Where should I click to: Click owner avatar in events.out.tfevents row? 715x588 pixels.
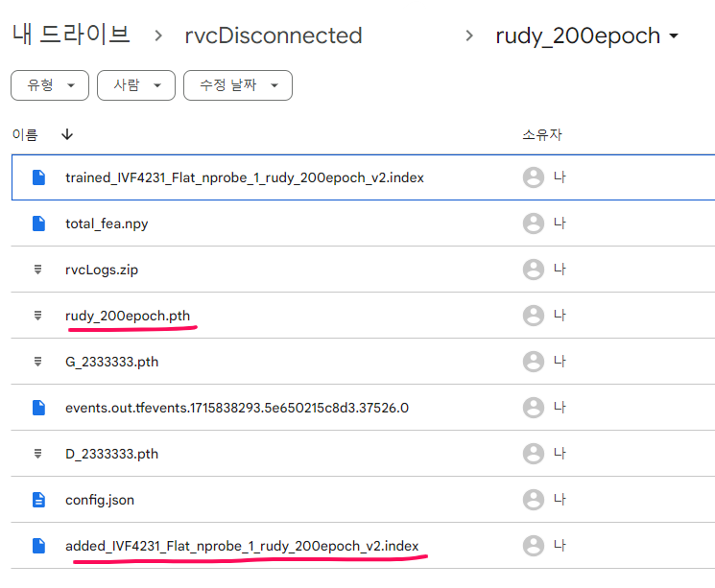click(533, 408)
